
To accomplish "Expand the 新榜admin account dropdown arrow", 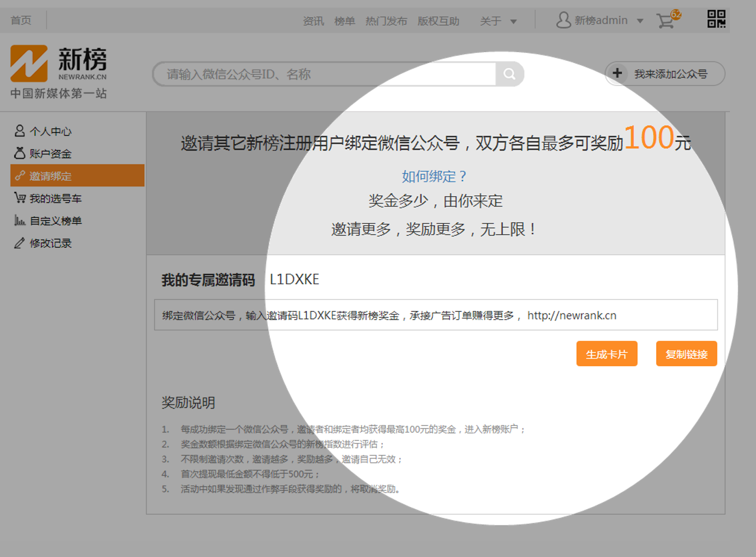I will 640,21.
